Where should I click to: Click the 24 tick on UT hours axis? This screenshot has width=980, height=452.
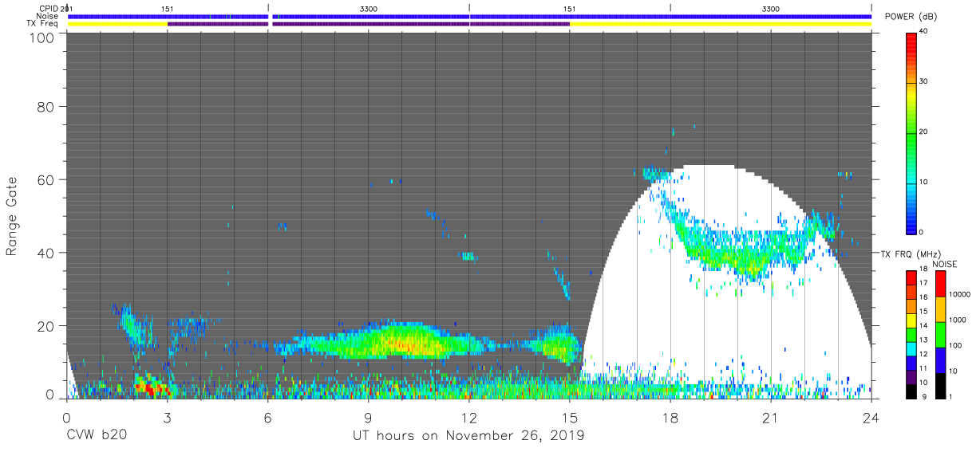click(x=871, y=417)
